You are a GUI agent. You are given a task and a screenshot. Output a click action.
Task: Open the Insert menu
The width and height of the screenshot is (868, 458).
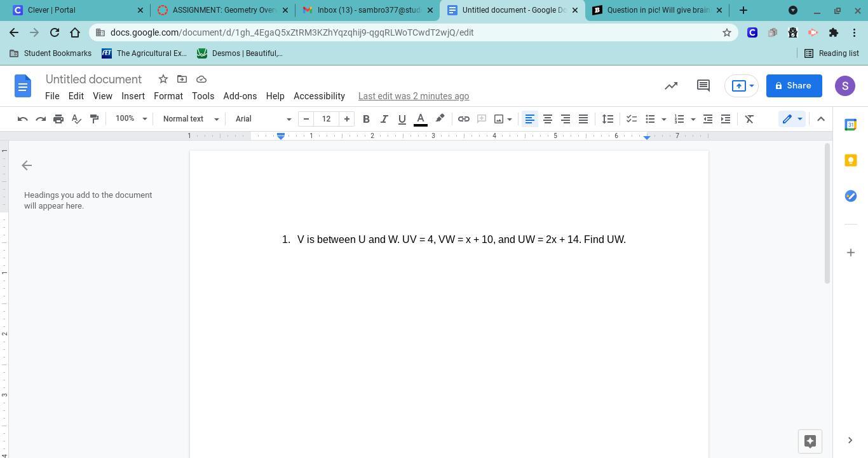[x=133, y=96]
